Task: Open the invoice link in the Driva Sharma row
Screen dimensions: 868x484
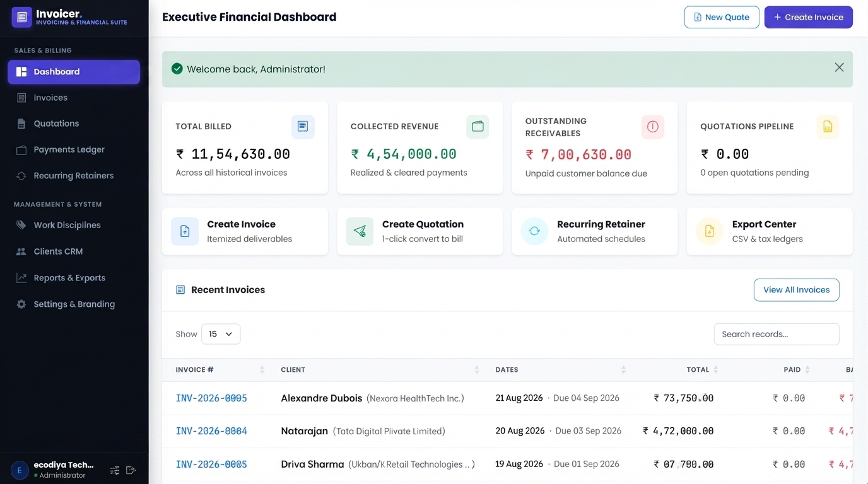Action: coord(211,464)
